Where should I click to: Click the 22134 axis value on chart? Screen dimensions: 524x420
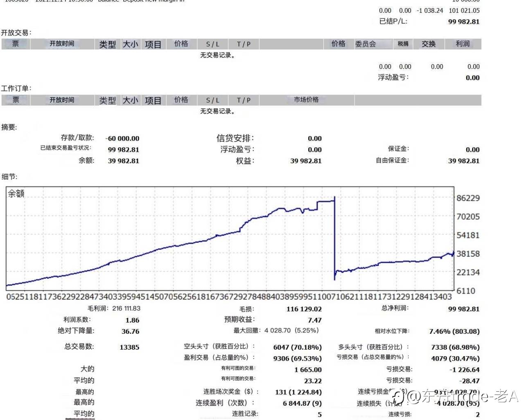click(468, 272)
